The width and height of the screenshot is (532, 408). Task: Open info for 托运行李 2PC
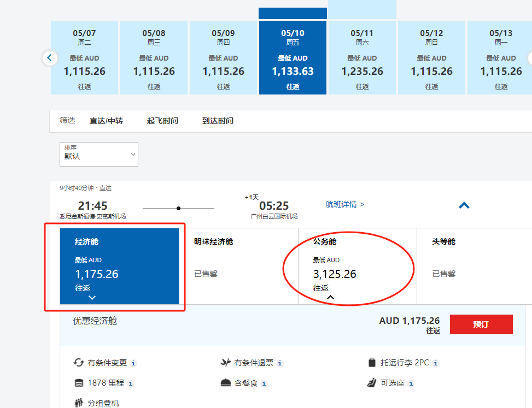tap(436, 363)
